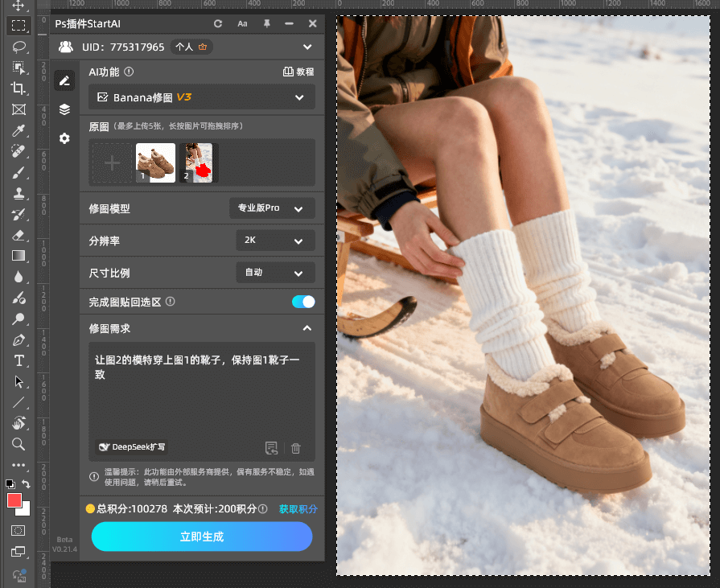
Task: Select the Type tool
Action: pos(20,360)
